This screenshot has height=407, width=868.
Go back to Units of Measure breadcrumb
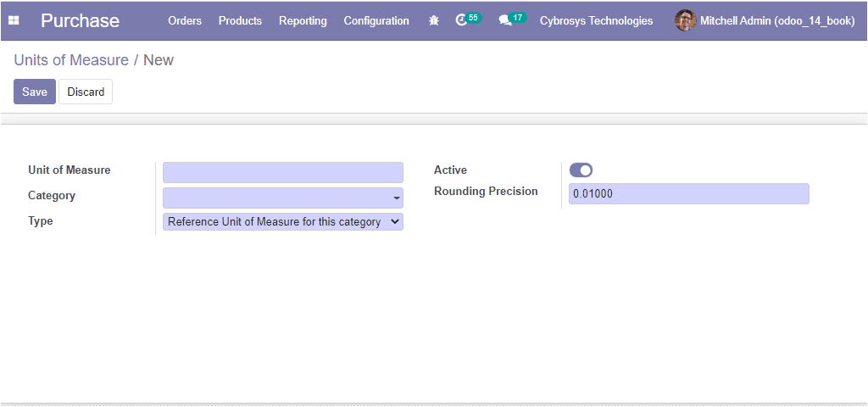[x=71, y=60]
